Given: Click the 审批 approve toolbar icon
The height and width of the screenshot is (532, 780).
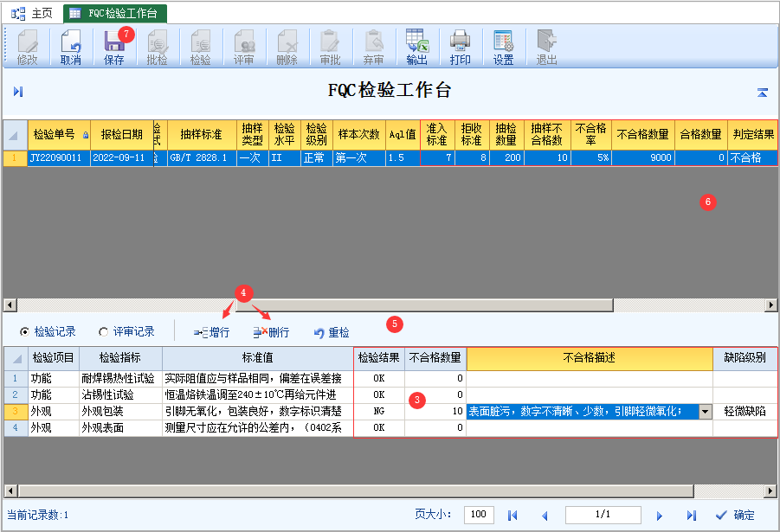Looking at the screenshot, I should coord(331,48).
